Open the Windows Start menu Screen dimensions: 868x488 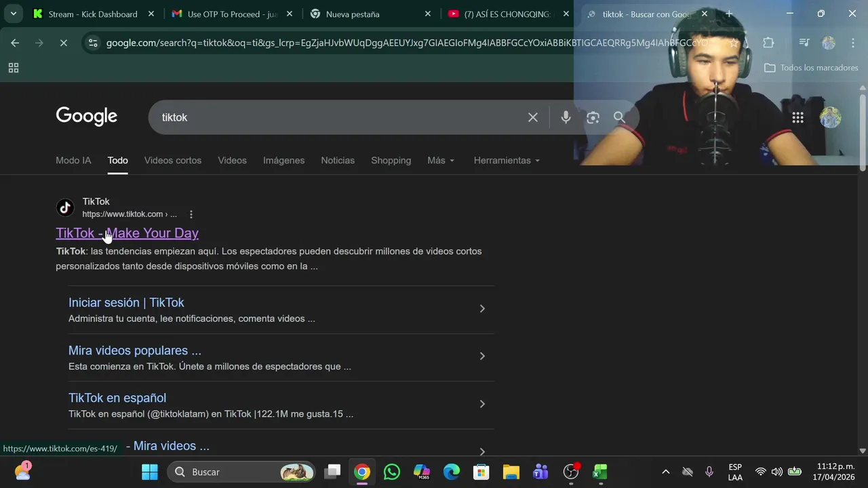coord(150,472)
